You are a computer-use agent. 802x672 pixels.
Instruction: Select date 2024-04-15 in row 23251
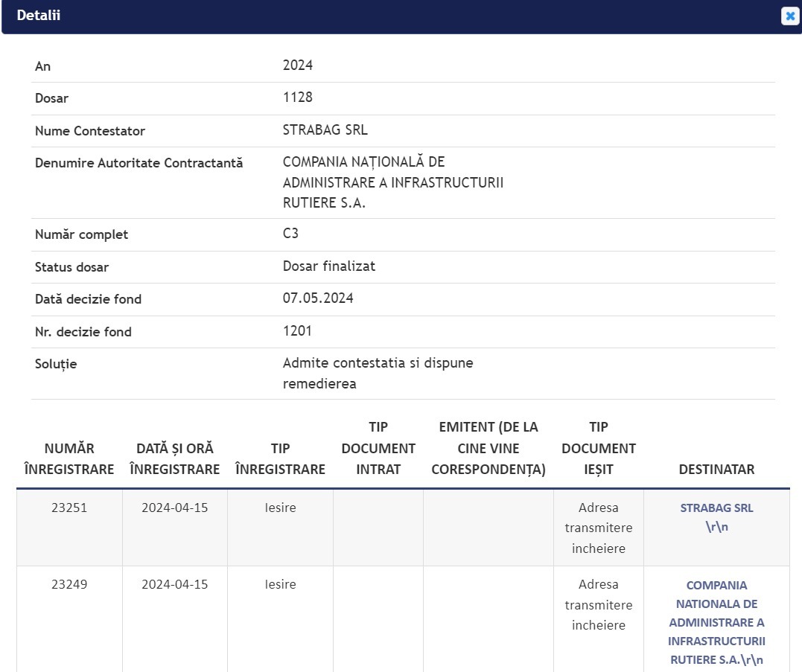(174, 508)
